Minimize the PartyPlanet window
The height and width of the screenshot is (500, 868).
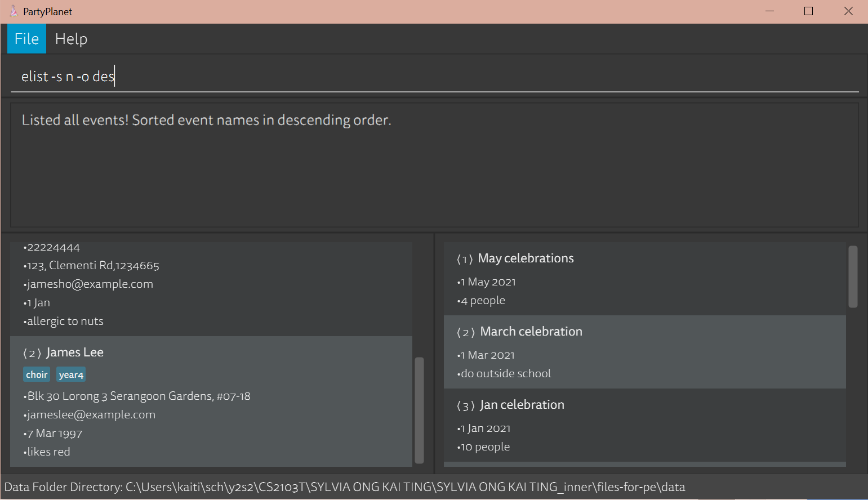click(x=770, y=11)
